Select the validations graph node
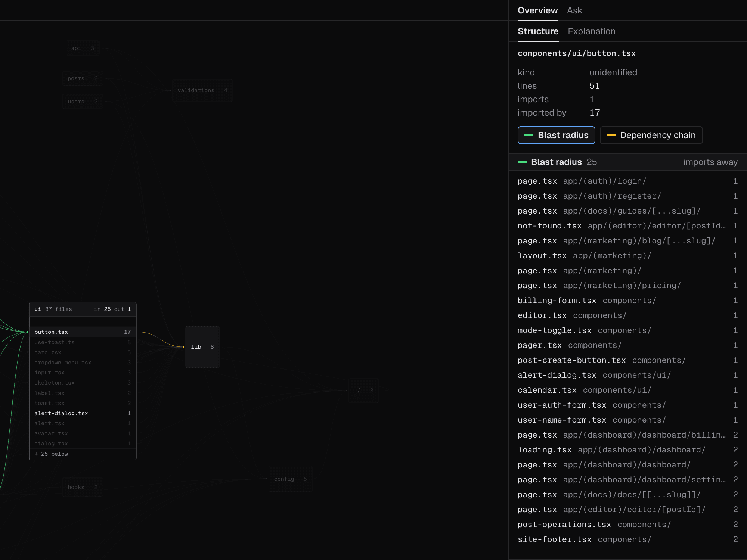 point(202,90)
